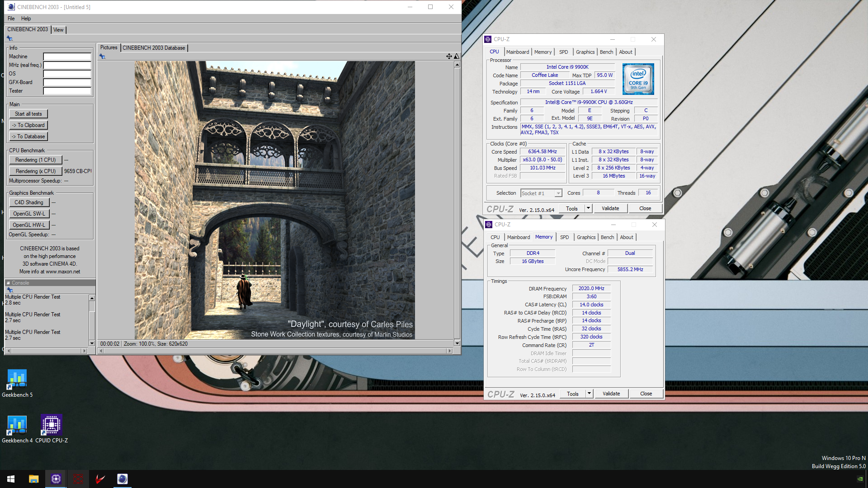Click Validate in the top CPU-Z window
The width and height of the screenshot is (868, 488).
tap(610, 208)
